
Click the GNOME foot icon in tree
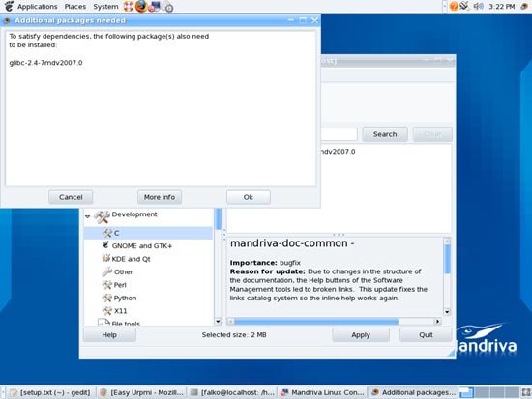click(x=105, y=245)
